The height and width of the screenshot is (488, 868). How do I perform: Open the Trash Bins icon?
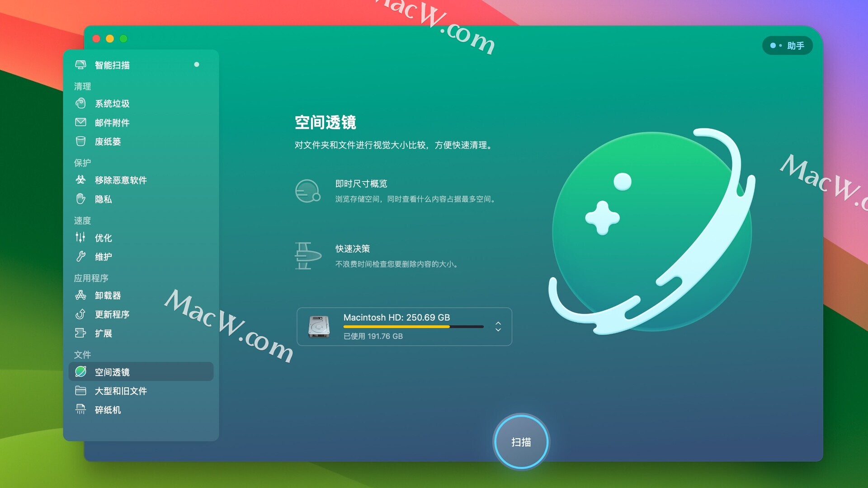pyautogui.click(x=80, y=141)
